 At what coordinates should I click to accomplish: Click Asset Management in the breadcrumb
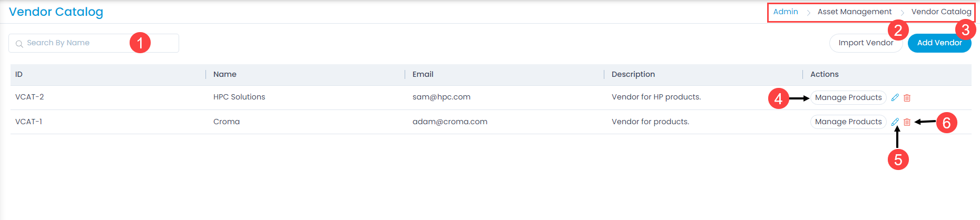(854, 12)
